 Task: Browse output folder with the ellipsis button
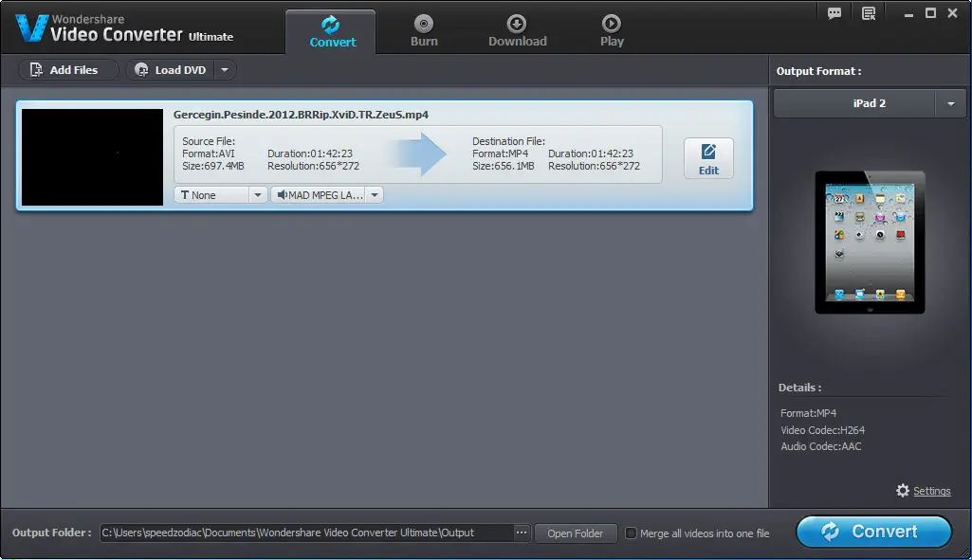(x=522, y=533)
